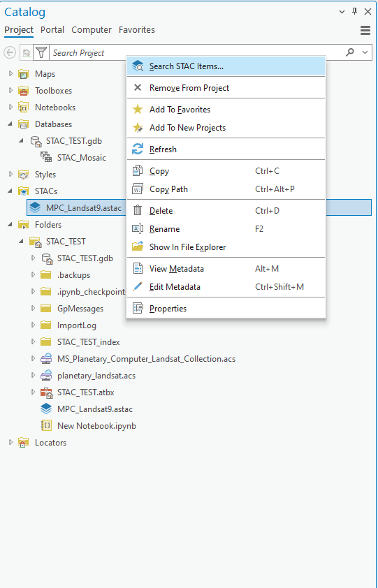Choose Edit Metadata menu entry

[x=226, y=287]
